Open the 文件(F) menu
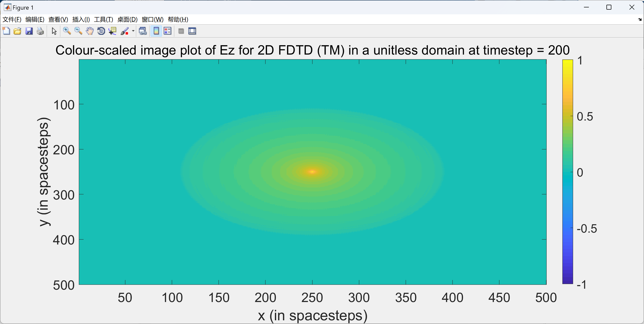 tap(12, 20)
